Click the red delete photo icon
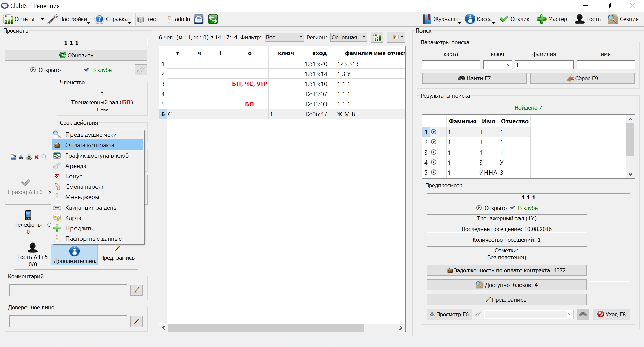 (37, 157)
